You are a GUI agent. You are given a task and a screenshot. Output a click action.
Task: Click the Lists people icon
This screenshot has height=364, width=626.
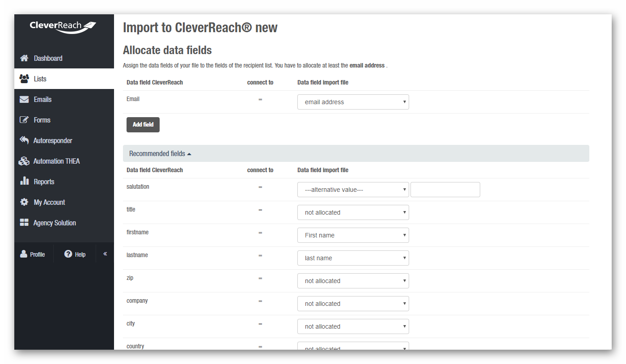pyautogui.click(x=24, y=79)
